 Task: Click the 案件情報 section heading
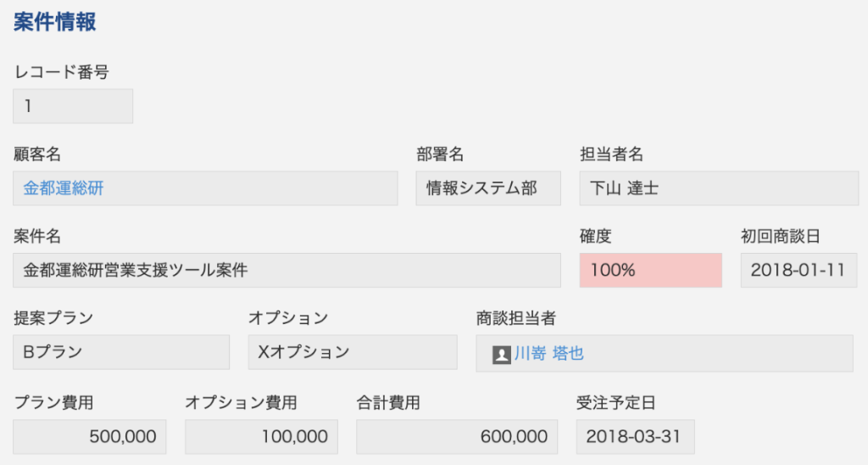(55, 22)
